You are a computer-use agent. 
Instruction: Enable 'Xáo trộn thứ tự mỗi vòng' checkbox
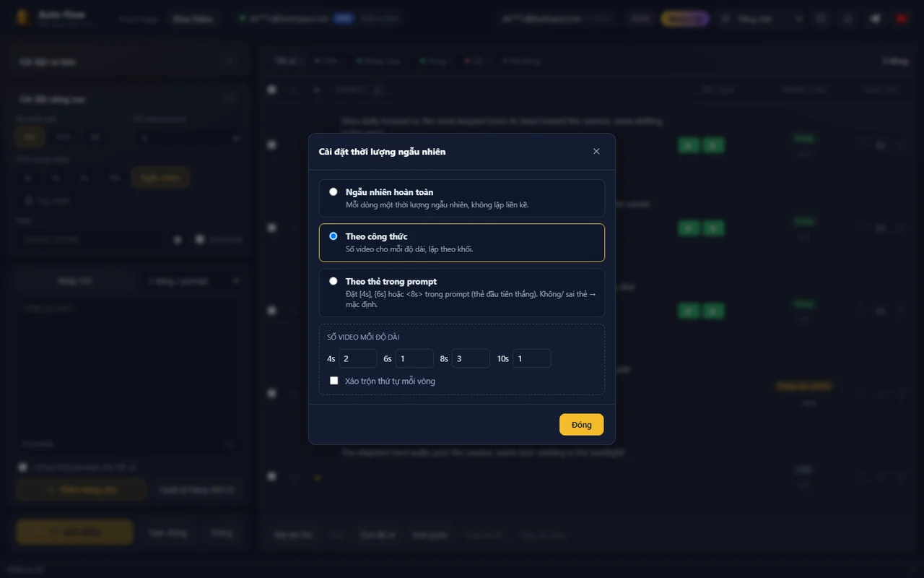coord(334,381)
